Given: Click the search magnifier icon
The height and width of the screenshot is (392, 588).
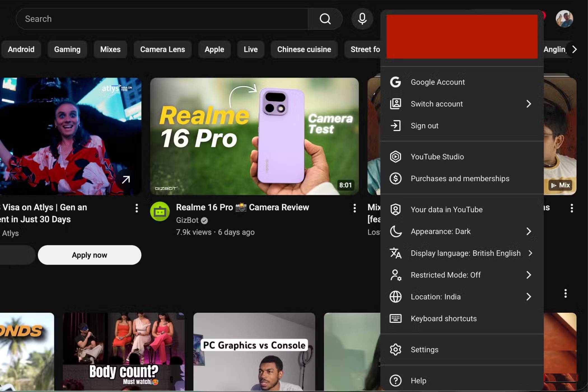Looking at the screenshot, I should [325, 19].
